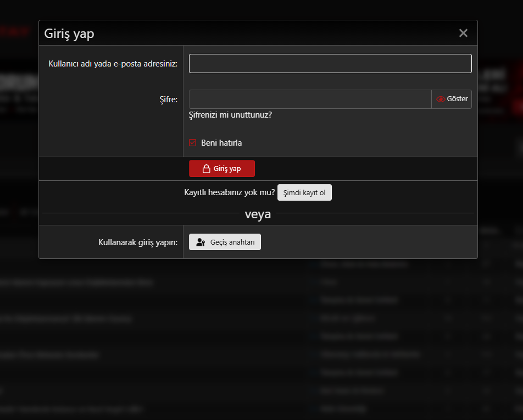This screenshot has height=420, width=523.
Task: Sign in using Geçiş anahtarı passkey
Action: pyautogui.click(x=225, y=242)
